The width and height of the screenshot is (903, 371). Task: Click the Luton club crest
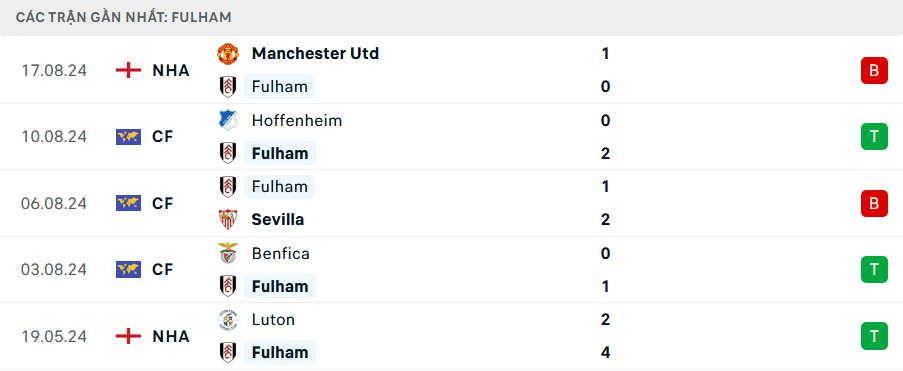227,320
